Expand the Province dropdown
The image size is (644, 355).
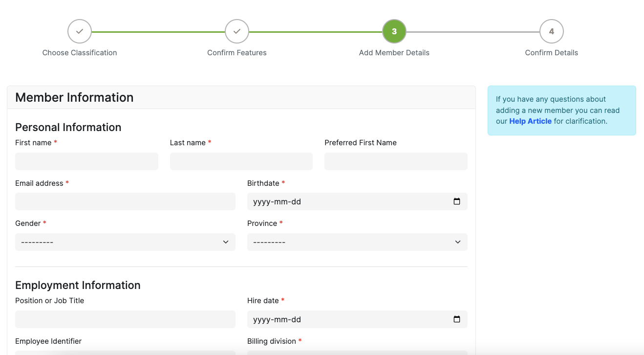click(357, 242)
